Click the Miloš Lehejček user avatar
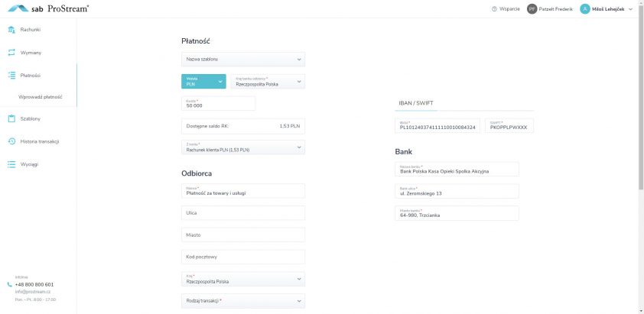The width and height of the screenshot is (644, 314). click(585, 8)
